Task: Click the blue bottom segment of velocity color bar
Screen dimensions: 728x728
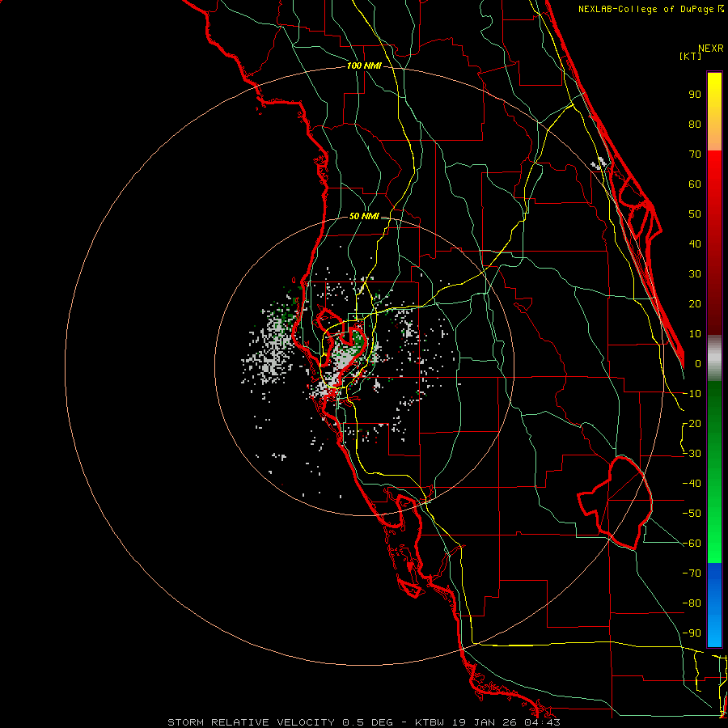Action: pos(714,605)
